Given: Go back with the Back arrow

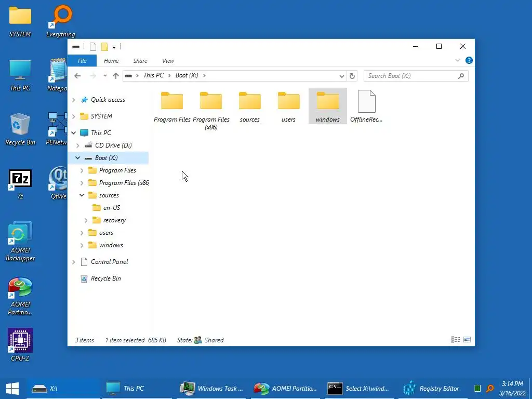Looking at the screenshot, I should (77, 76).
